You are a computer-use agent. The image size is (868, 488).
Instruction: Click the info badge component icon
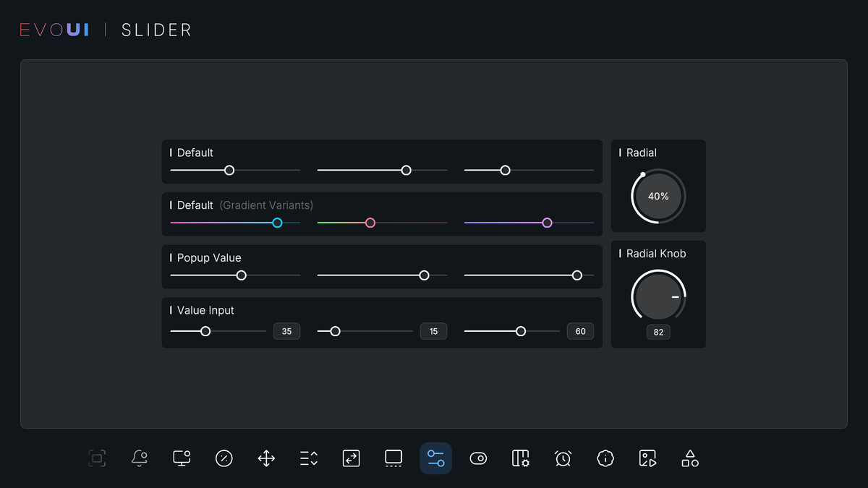605,458
